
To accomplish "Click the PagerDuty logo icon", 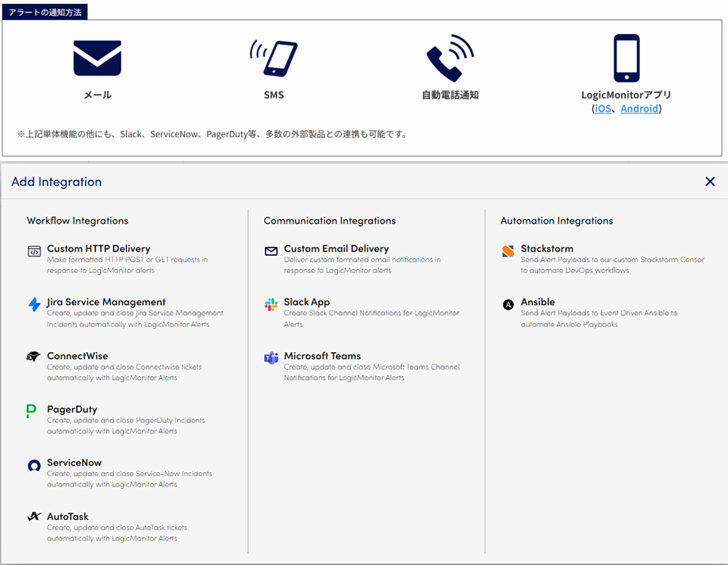I will 31,411.
